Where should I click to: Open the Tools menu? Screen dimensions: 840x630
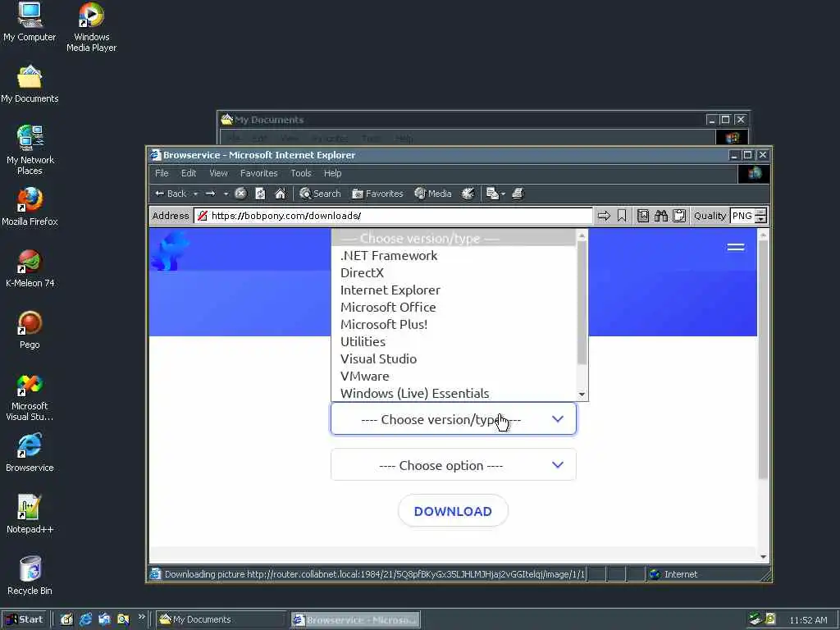(300, 173)
